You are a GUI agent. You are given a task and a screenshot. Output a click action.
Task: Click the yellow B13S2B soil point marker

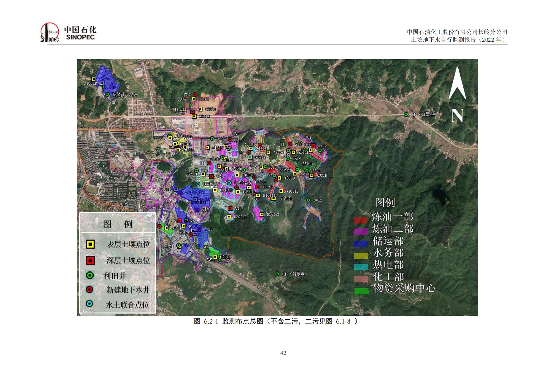(262, 214)
